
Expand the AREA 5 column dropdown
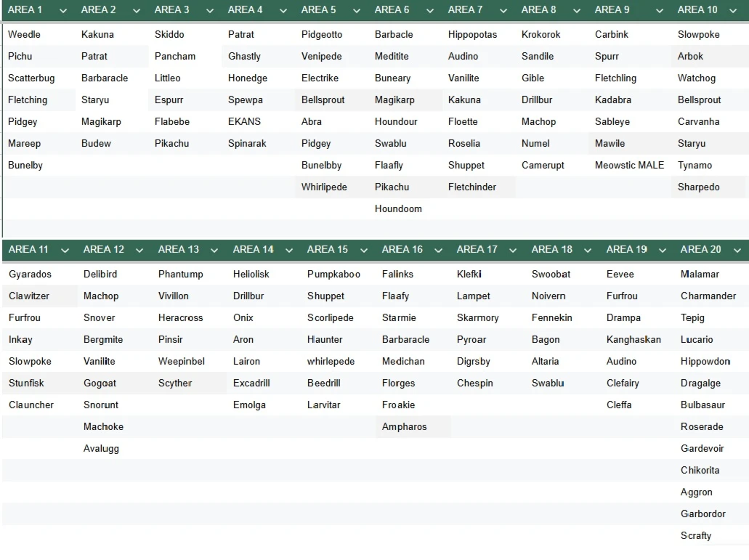[357, 11]
